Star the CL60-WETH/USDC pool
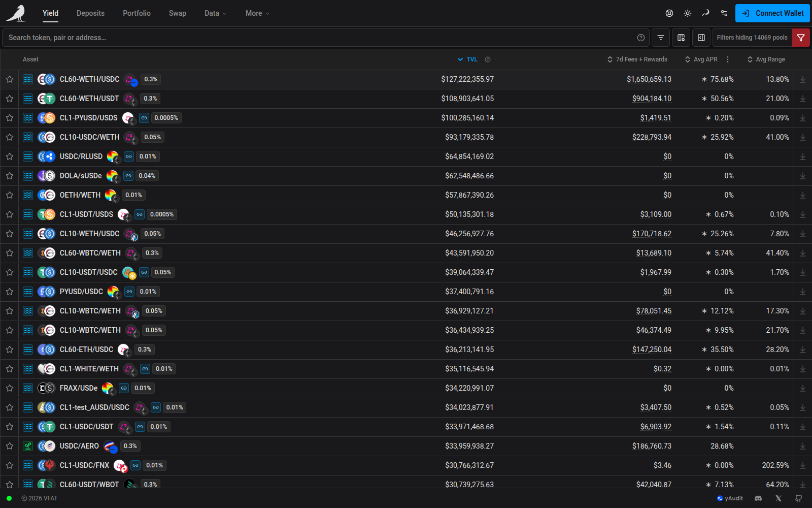This screenshot has height=508, width=812. [10, 79]
